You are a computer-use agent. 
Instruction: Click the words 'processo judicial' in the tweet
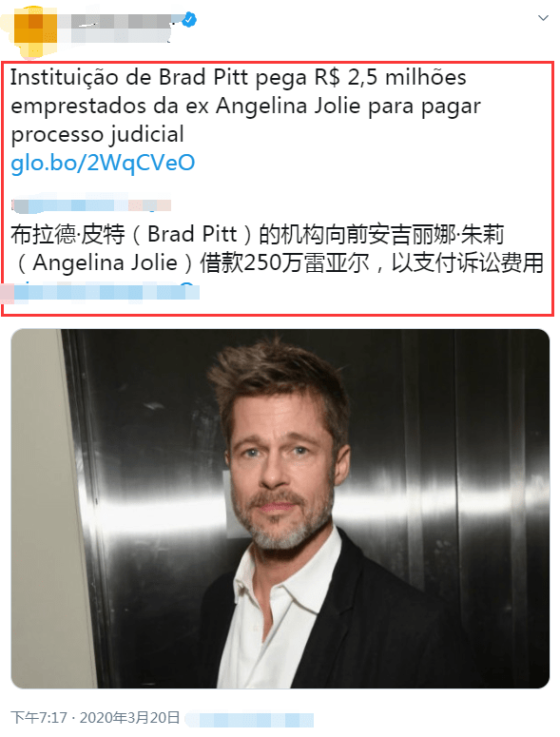pyautogui.click(x=97, y=134)
